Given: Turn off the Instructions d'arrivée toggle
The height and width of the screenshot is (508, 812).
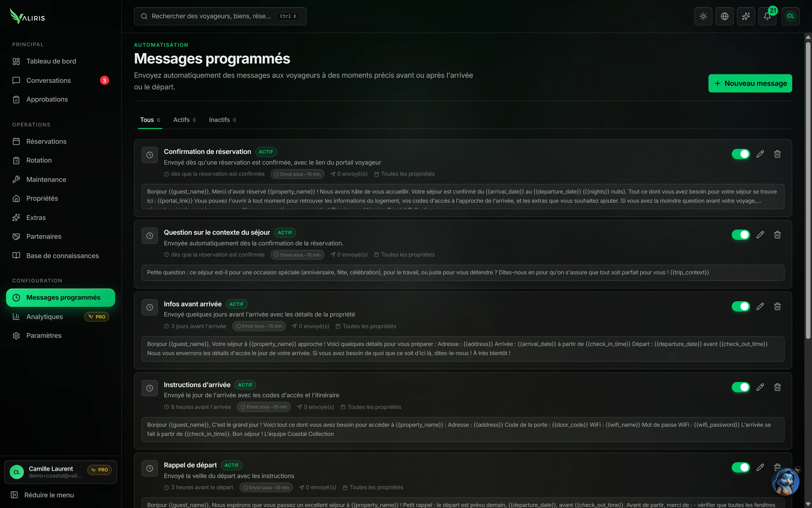Looking at the screenshot, I should [x=741, y=387].
